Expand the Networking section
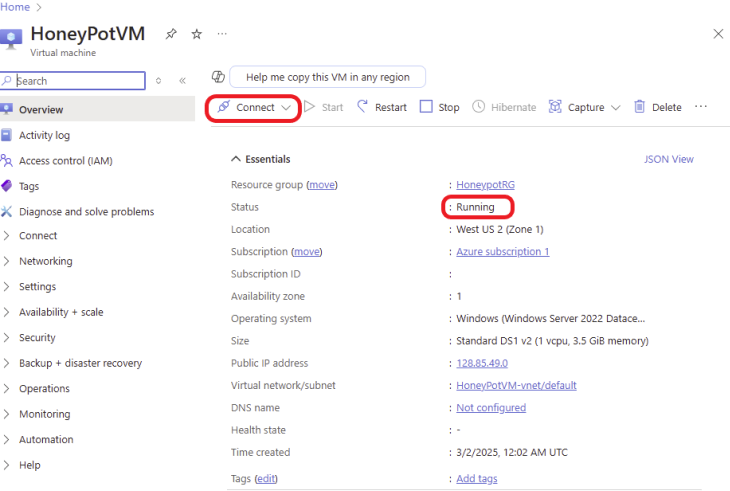 tap(46, 261)
